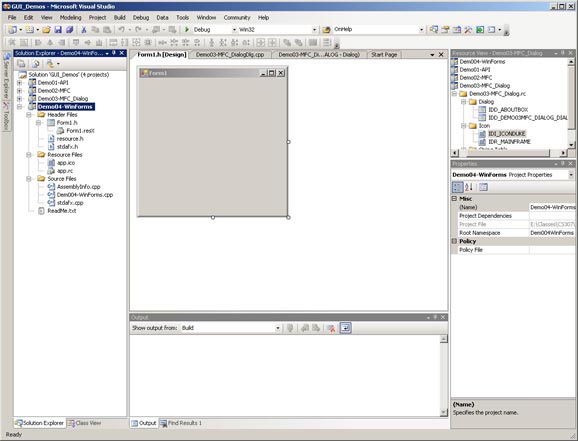Select IDD_ABOUTBOX in Resource View
Image resolution: width=578 pixels, height=441 pixels.
click(x=508, y=110)
